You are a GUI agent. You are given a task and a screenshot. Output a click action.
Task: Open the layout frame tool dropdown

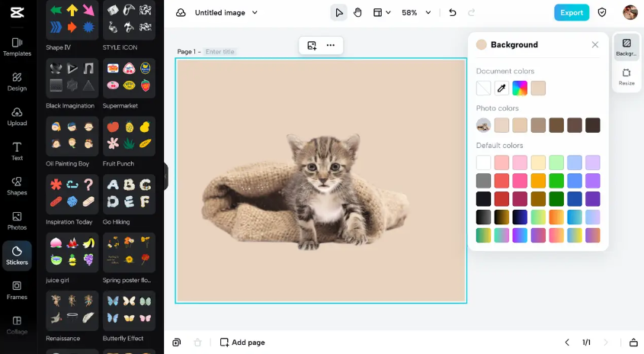[382, 12]
